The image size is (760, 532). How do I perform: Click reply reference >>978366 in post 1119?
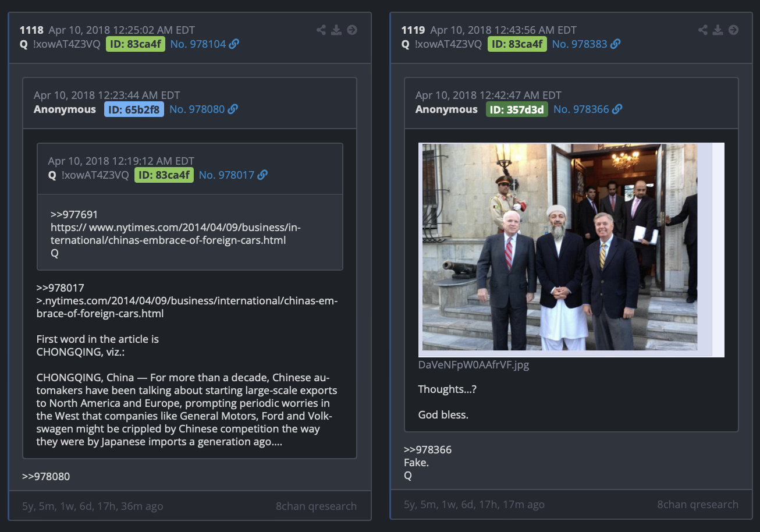click(428, 449)
